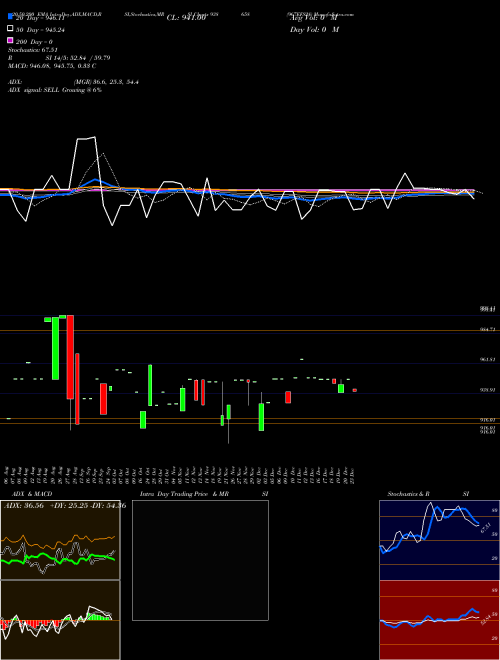Click the last small red candlestick
The image size is (500, 660).
pos(355,390)
